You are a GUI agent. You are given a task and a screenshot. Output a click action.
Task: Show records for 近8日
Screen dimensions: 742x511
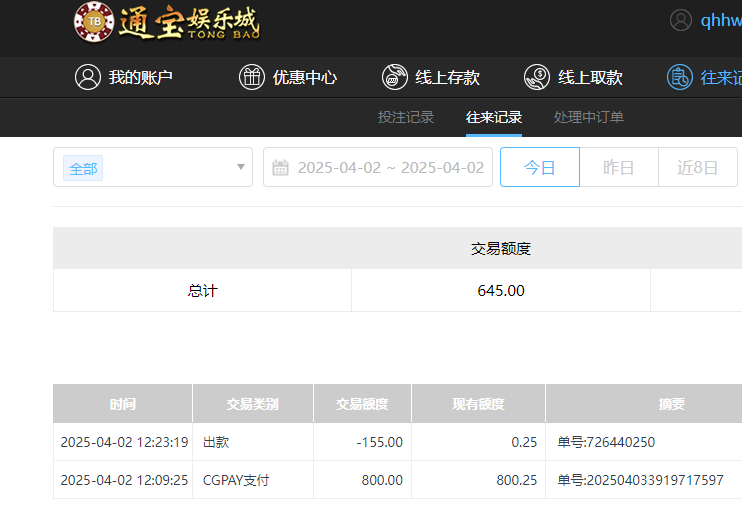tap(697, 167)
